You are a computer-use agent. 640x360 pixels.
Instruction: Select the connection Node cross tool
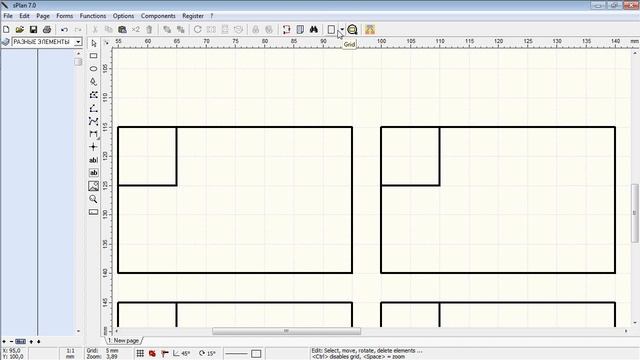pyautogui.click(x=93, y=147)
